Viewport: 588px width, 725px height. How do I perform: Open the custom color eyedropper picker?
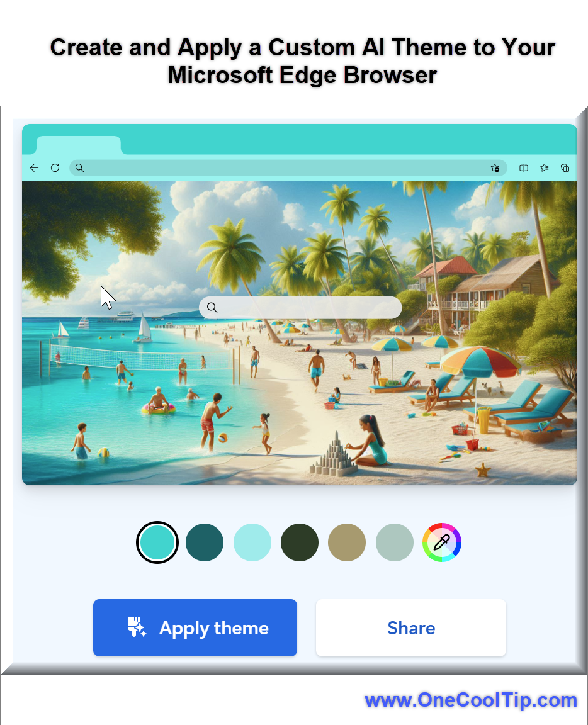click(x=442, y=542)
